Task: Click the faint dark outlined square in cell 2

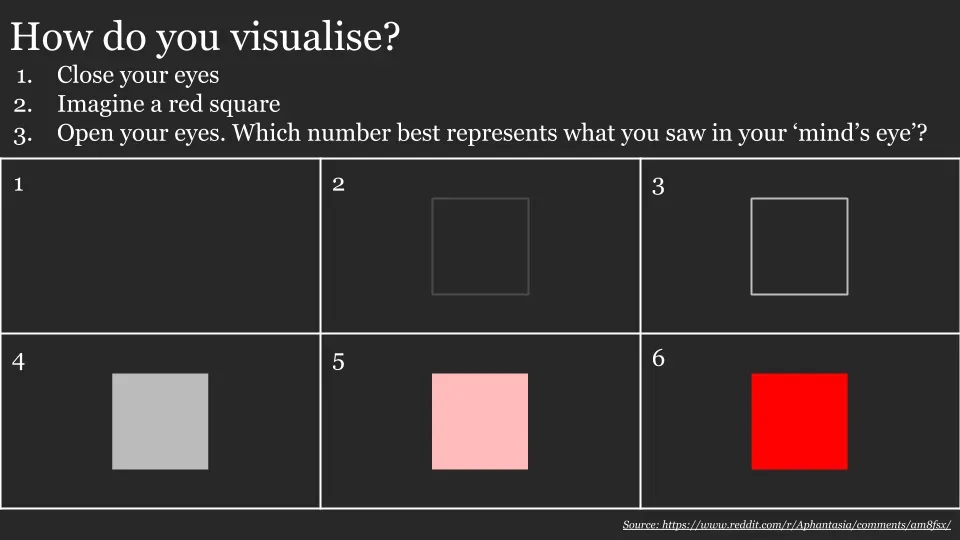Action: [480, 246]
